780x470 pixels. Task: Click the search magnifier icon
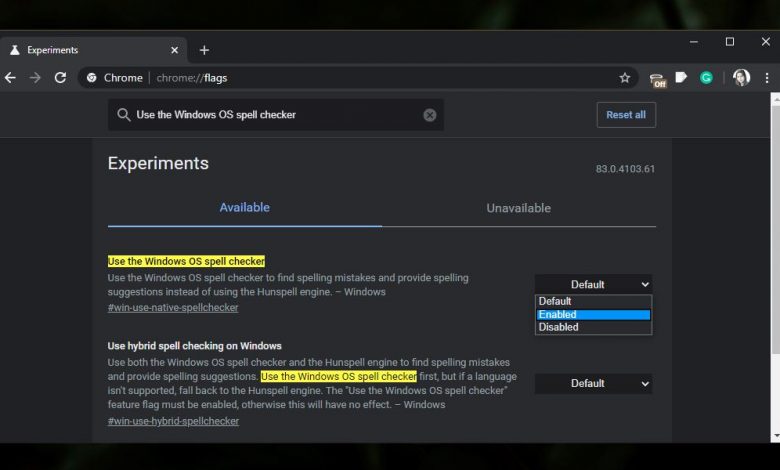tap(123, 115)
